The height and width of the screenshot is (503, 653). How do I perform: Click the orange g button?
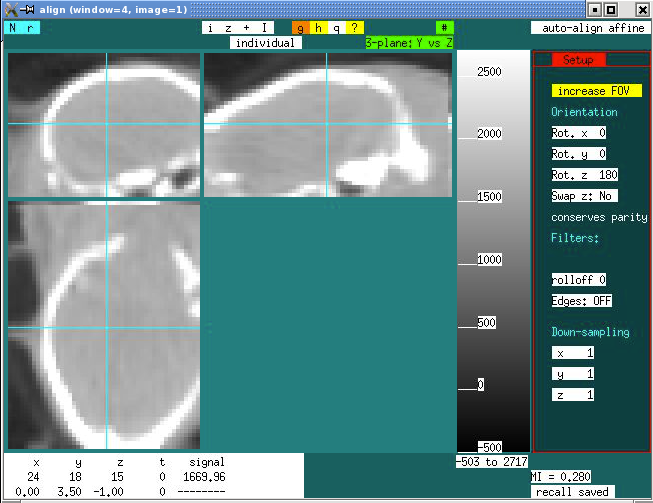301,28
